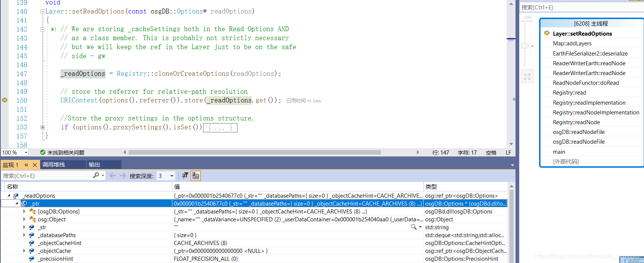
Task: Close the 监视 1 watch tab
Action: (34, 165)
